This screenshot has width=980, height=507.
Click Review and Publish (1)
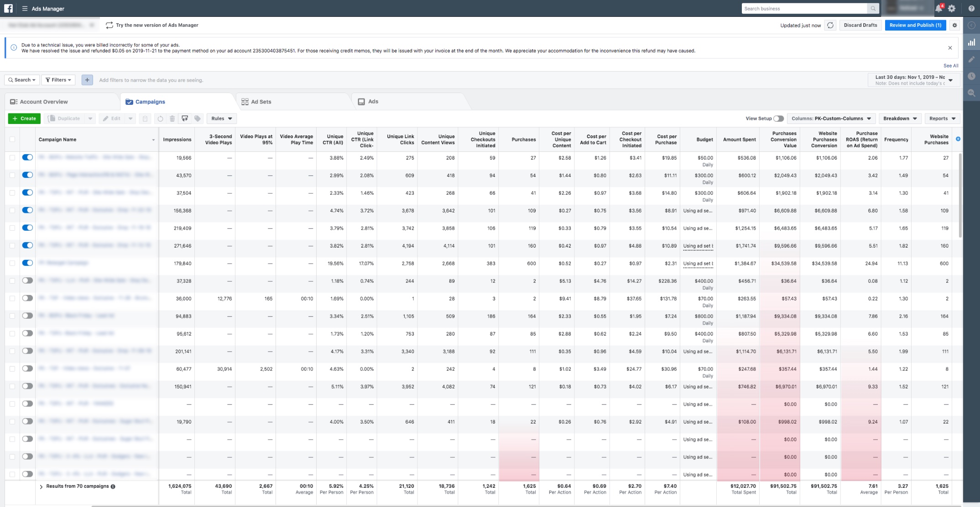coord(915,25)
